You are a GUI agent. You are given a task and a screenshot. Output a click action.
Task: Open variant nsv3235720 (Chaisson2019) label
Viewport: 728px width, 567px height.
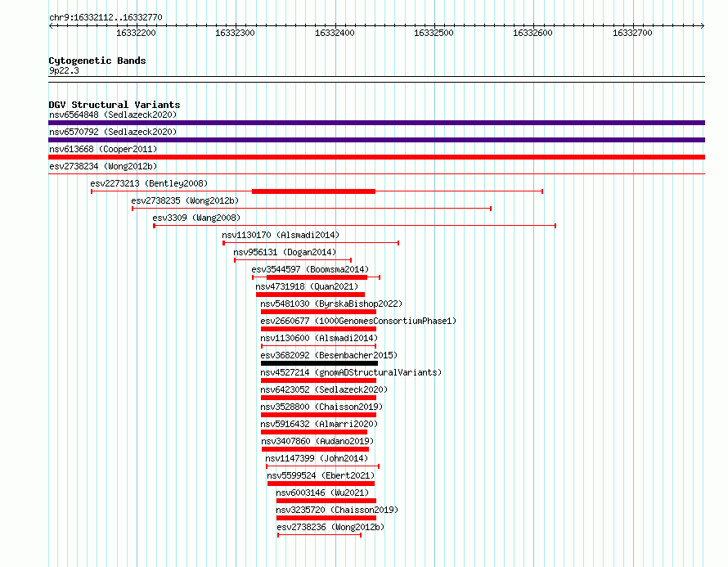[x=337, y=510]
